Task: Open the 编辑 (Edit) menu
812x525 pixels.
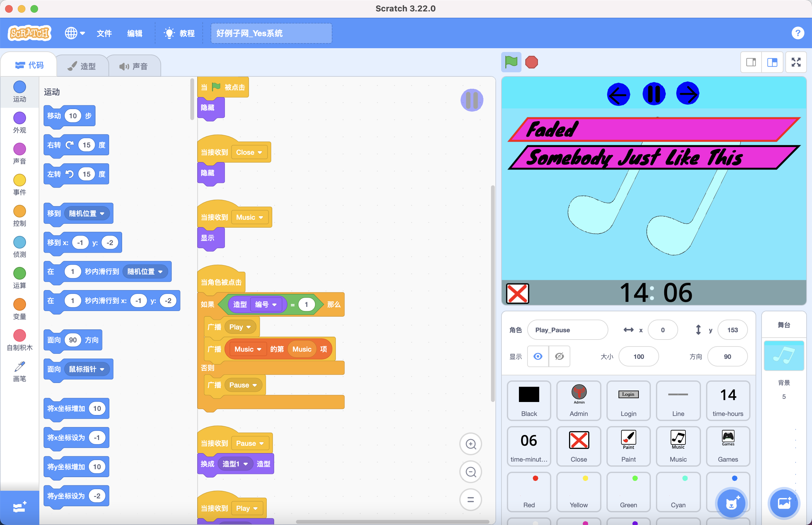Action: pos(135,33)
